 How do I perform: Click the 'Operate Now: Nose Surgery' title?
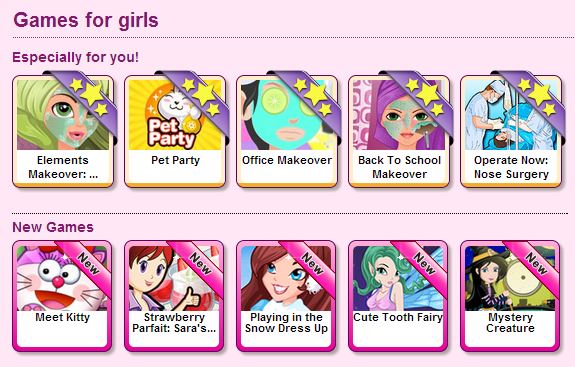[x=511, y=167]
